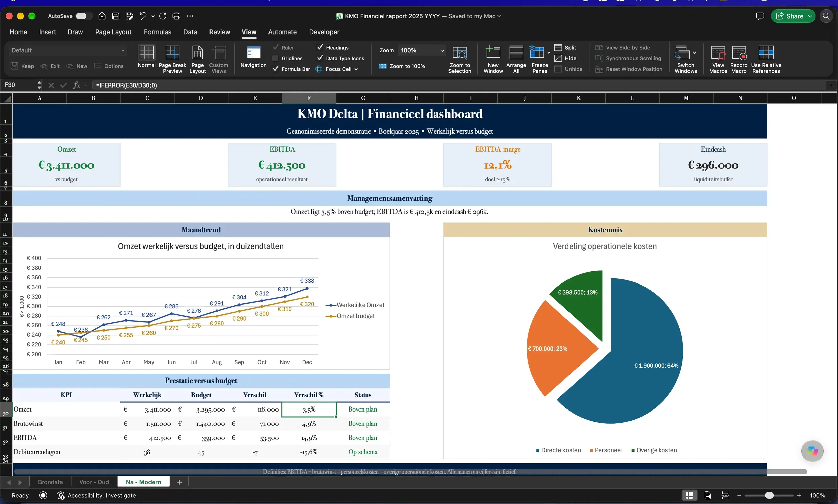Expand the Share button dropdown arrow
This screenshot has height=504, width=838.
[810, 16]
